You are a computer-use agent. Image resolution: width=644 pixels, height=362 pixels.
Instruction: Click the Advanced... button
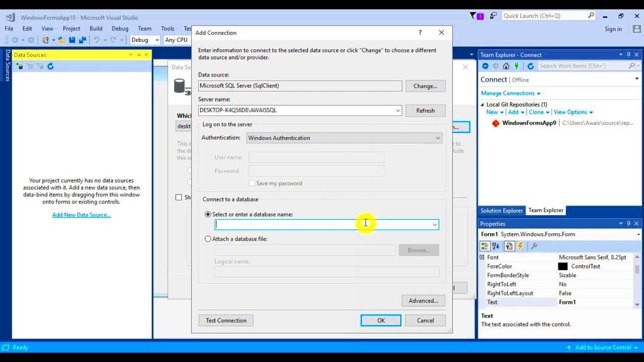[x=423, y=301]
